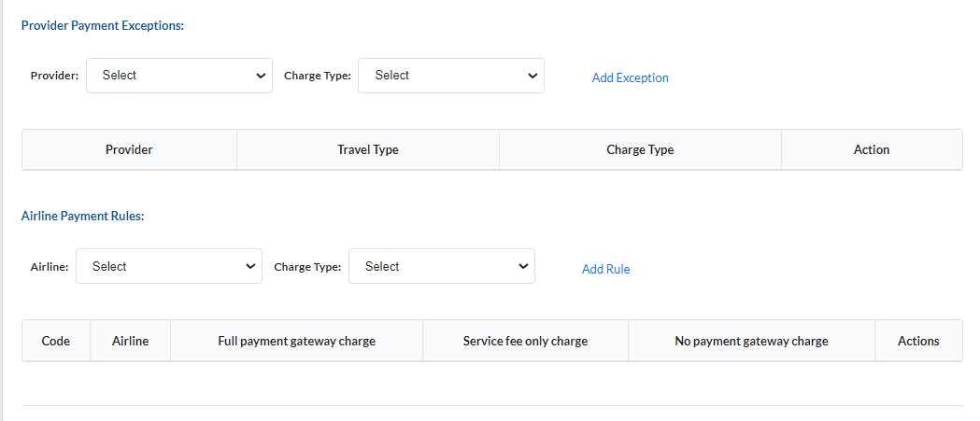This screenshot has width=980, height=421.
Task: Click the Add Rule link
Action: (x=605, y=269)
